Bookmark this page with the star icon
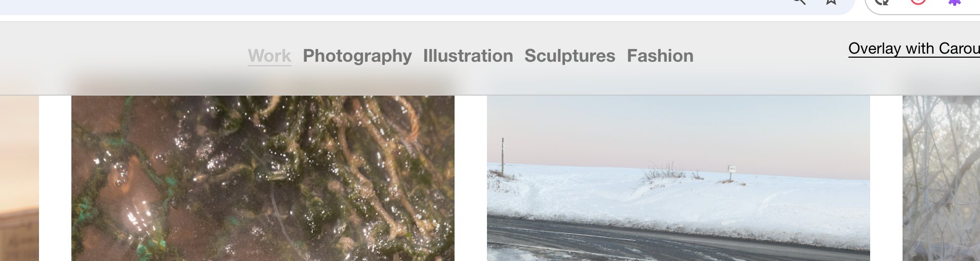 click(831, 2)
